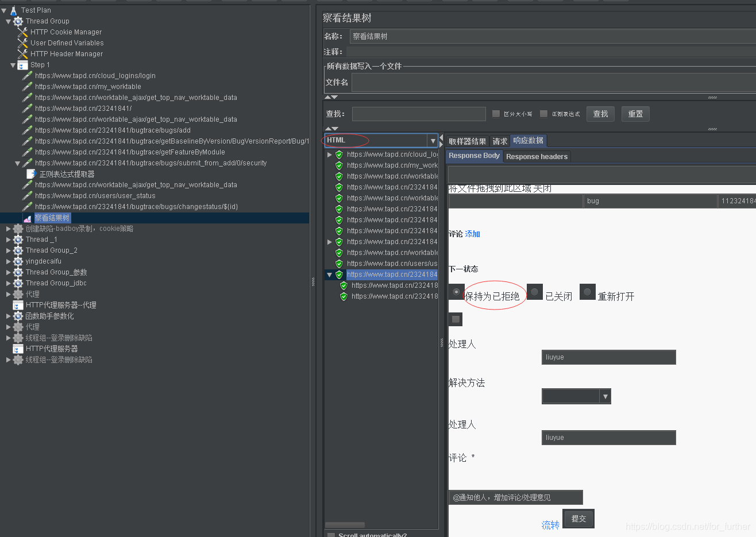Expand the Thread Group_jdbc node
The width and height of the screenshot is (756, 537).
9,283
